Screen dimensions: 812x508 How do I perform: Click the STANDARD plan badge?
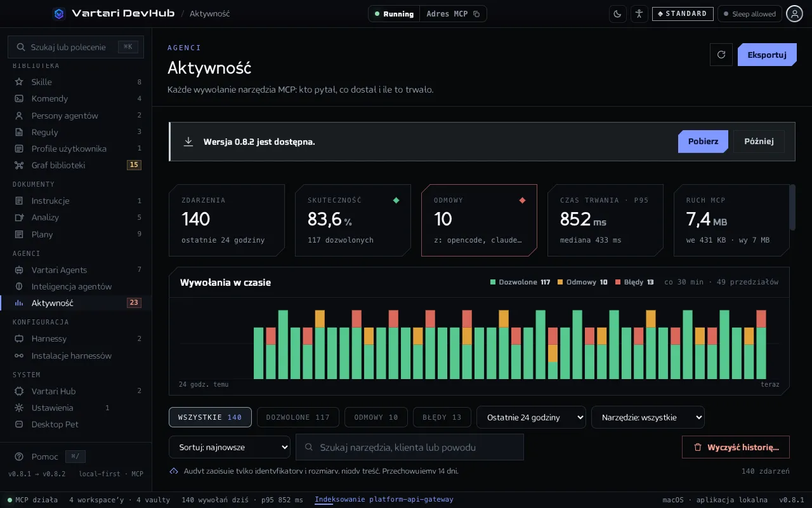[x=683, y=14]
